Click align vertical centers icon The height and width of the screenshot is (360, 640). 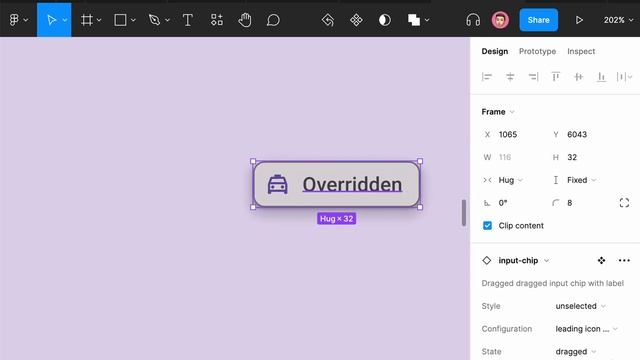coord(578,76)
